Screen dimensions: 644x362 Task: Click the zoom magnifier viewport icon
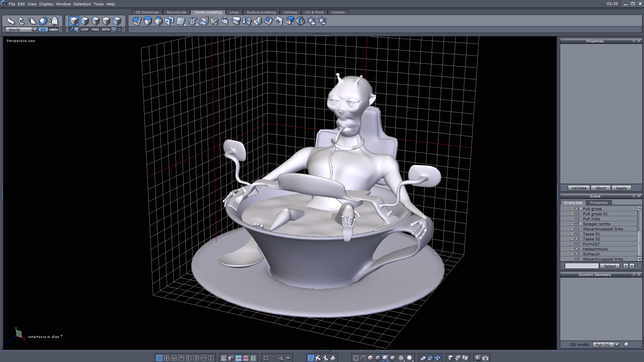[x=281, y=358]
